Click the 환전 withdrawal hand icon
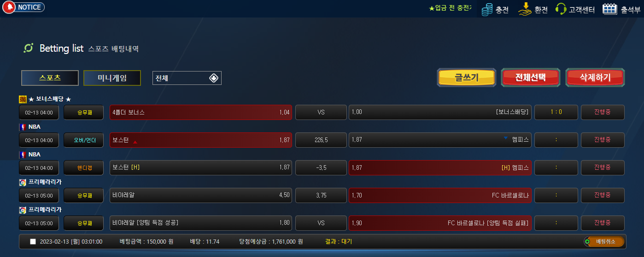Viewport: 644px width, 257px height. (x=525, y=9)
